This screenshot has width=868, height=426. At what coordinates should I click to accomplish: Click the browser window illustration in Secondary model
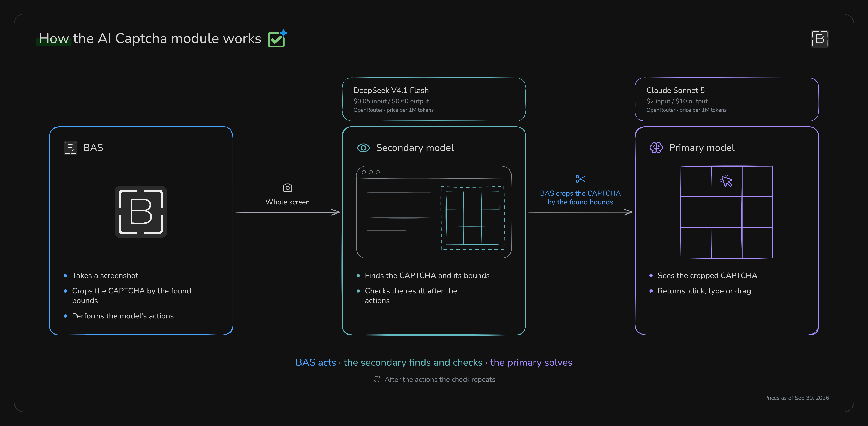(434, 212)
